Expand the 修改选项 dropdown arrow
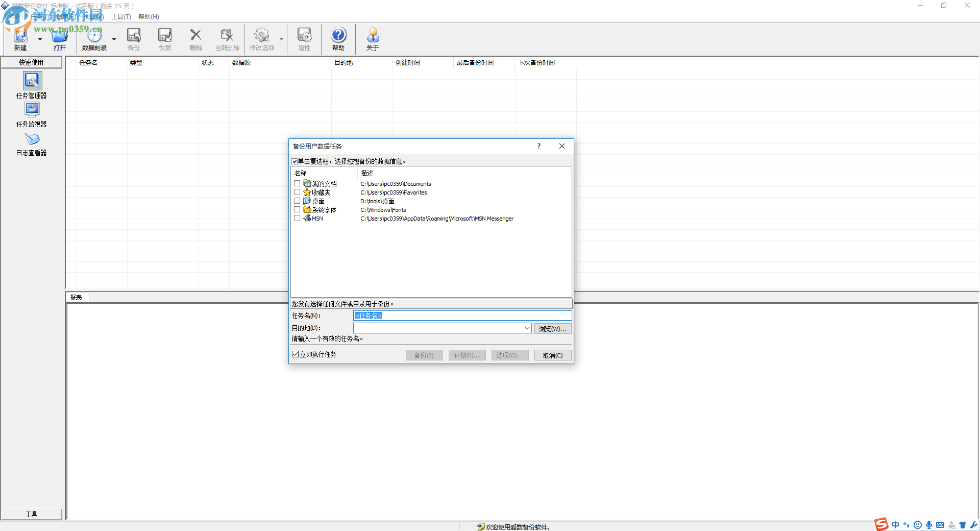Screen dimensions: 980x531 [x=281, y=39]
